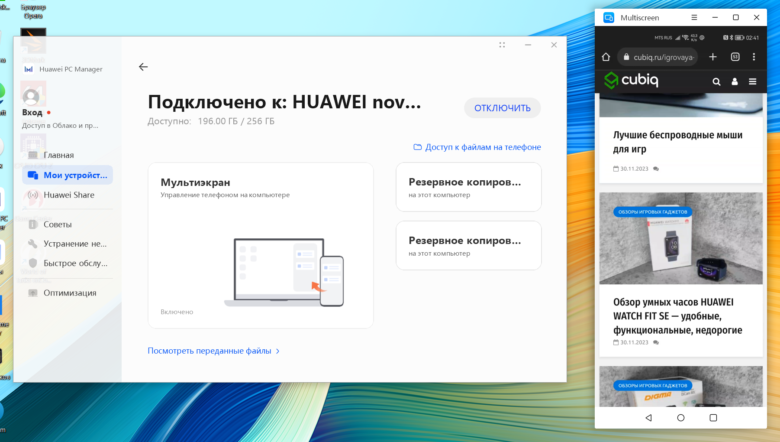
Task: Open the first Резервное копирование card
Action: [469, 187]
